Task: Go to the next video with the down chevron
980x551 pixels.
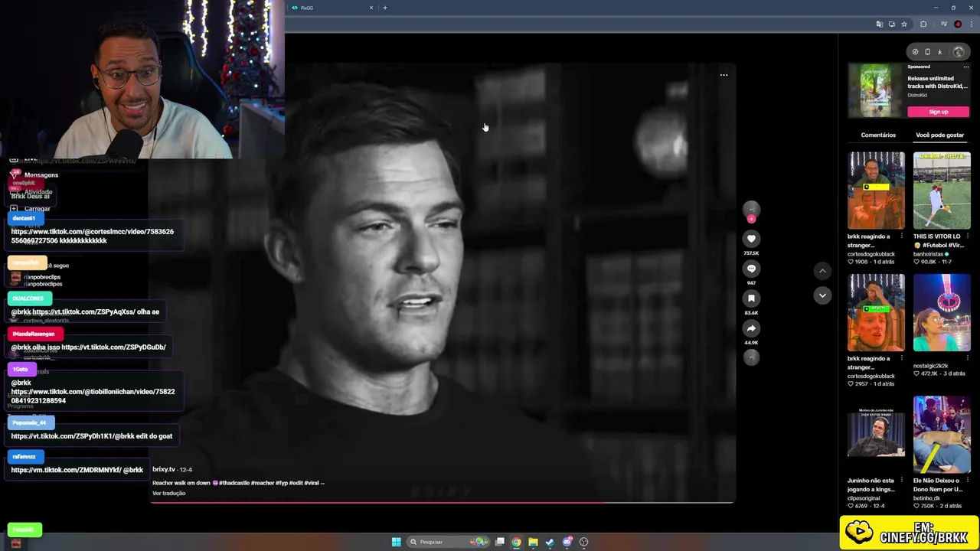Action: 822,295
